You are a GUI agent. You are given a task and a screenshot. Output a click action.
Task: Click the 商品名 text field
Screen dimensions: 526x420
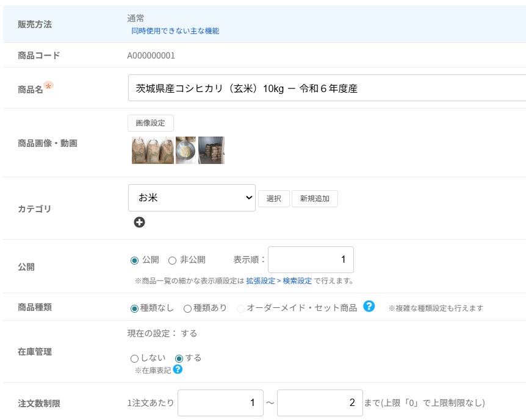pos(326,88)
